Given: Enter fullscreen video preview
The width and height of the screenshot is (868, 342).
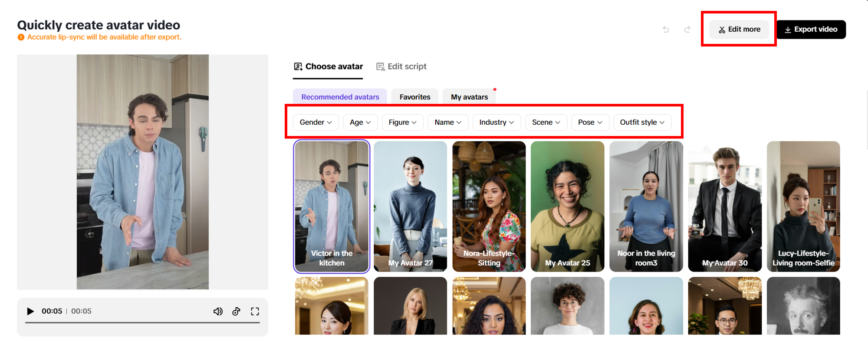Looking at the screenshot, I should tap(255, 311).
